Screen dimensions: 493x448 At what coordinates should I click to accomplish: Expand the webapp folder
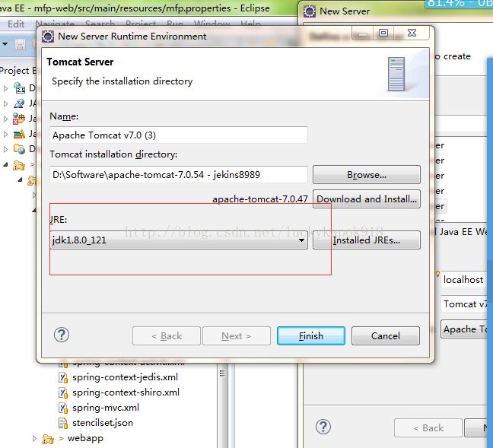34,438
